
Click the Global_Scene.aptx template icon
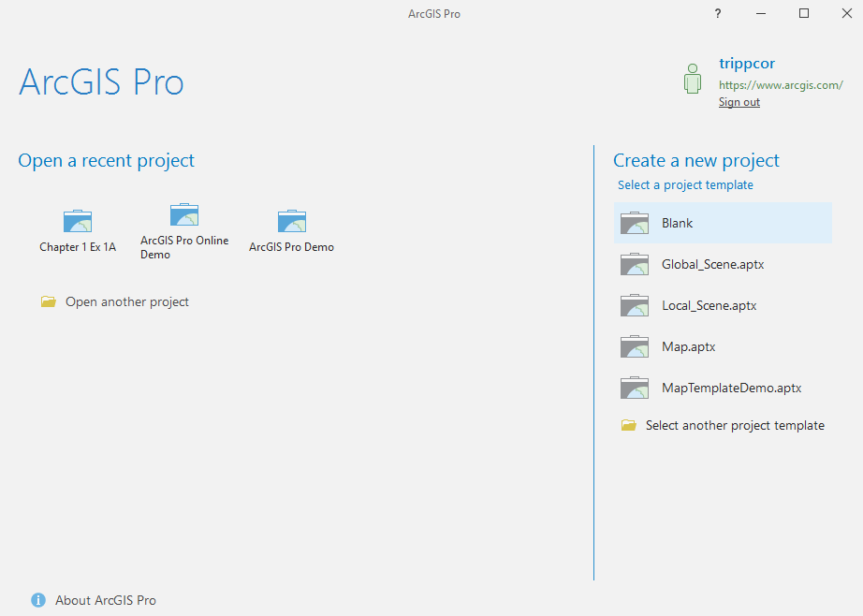tap(635, 264)
